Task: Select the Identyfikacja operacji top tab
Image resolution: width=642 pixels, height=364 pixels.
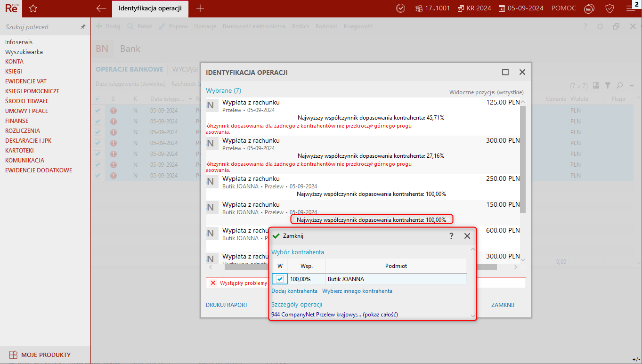Action: [150, 8]
